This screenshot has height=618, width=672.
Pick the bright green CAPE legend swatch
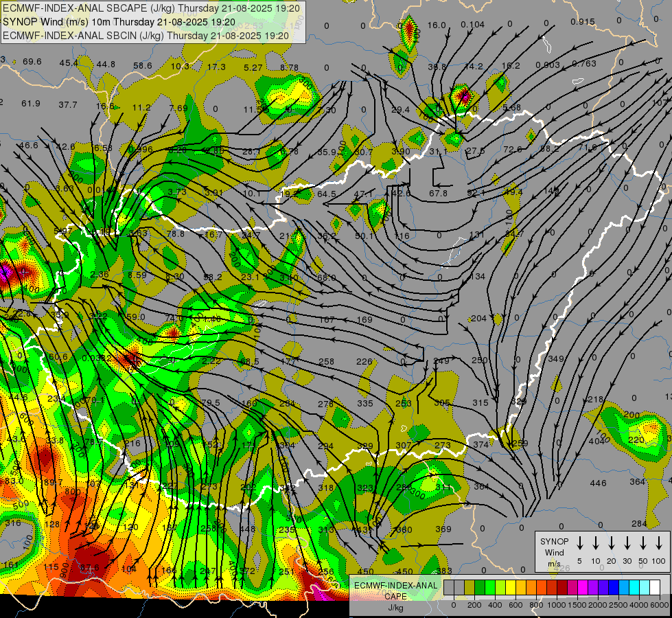(490, 588)
